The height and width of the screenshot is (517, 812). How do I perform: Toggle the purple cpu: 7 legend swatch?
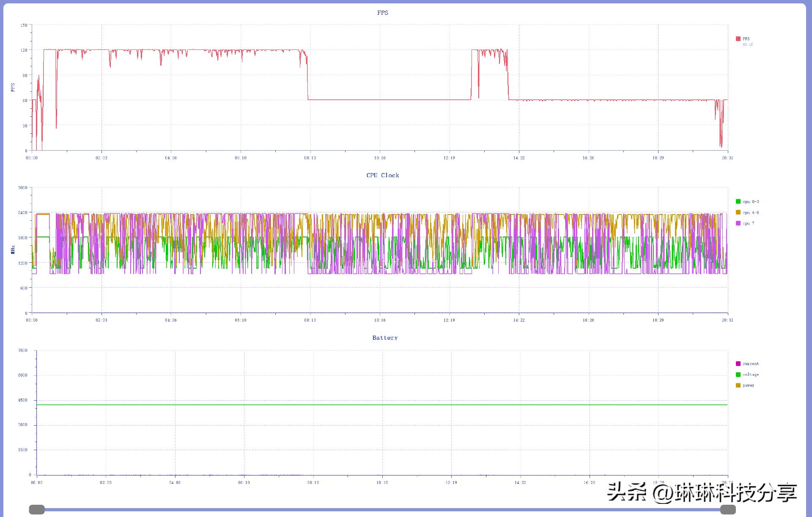pos(738,223)
